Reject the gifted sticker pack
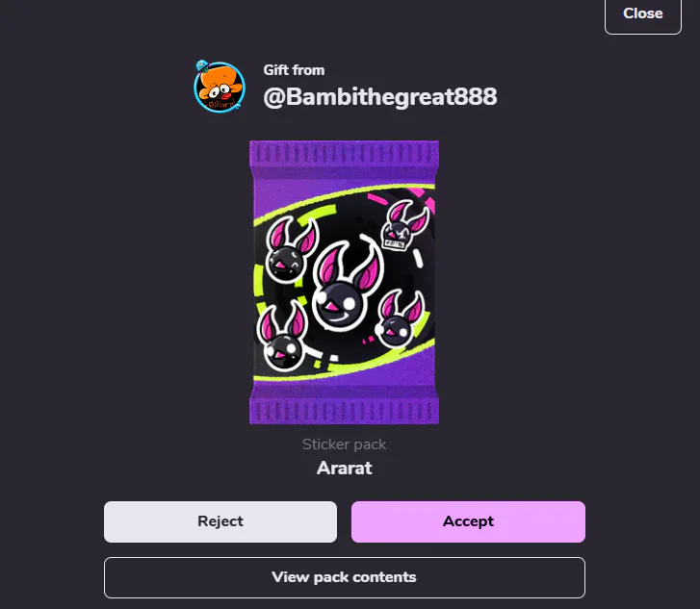This screenshot has width=700, height=609. coord(220,521)
